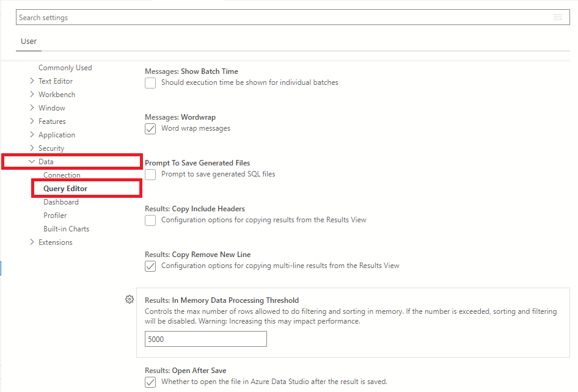Collapse the Data settings section
The height and width of the screenshot is (392, 578).
pos(32,162)
